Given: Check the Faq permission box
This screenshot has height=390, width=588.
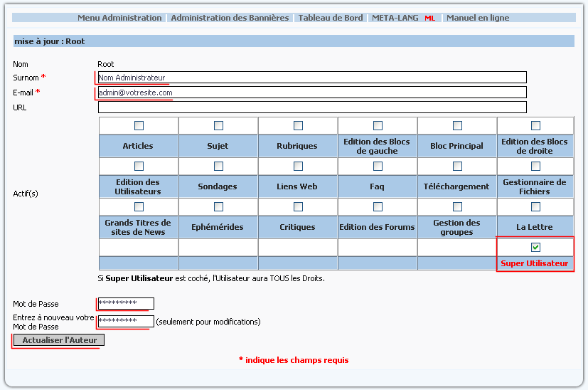Looking at the screenshot, I should click(378, 166).
